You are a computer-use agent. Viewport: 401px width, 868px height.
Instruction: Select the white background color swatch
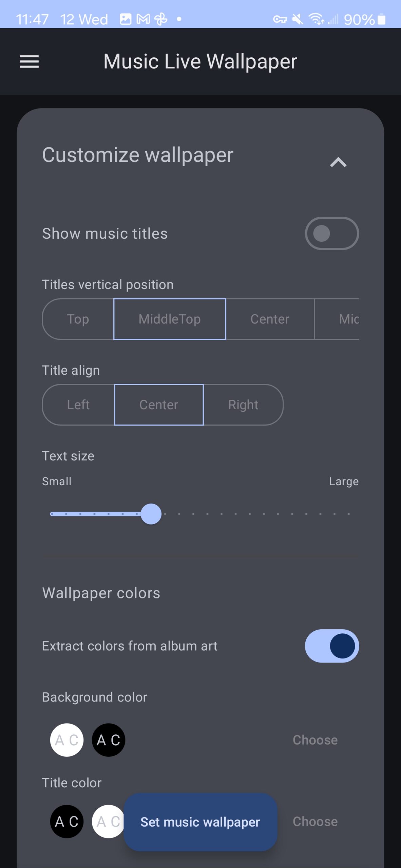[67, 740]
